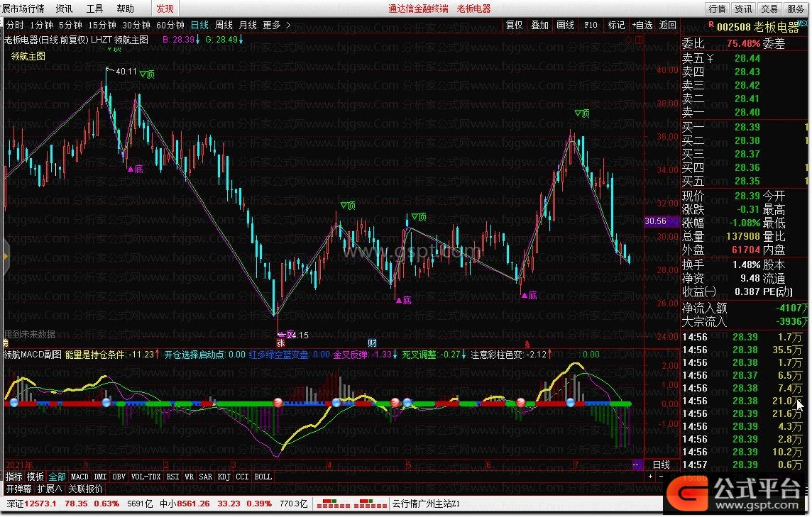Viewport: 812px width, 517px height.
Task: Switch indicator to CCI
Action: (x=242, y=477)
